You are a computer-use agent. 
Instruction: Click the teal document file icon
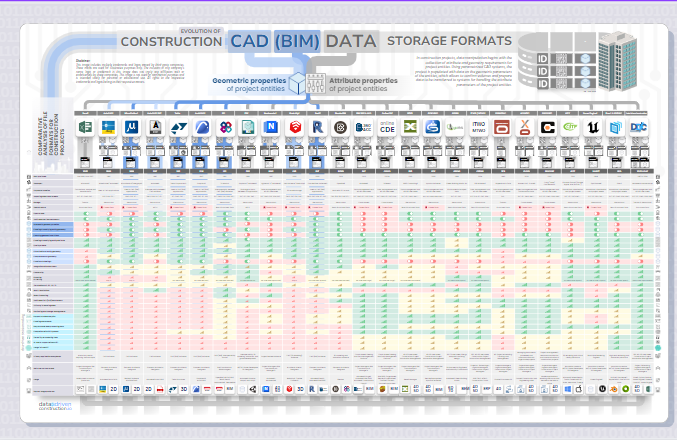click(x=248, y=127)
